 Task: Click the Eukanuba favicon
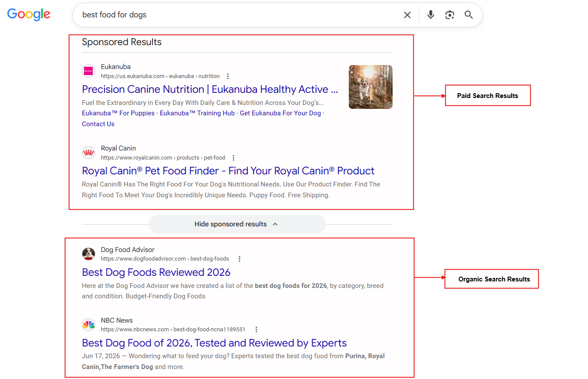(x=88, y=71)
